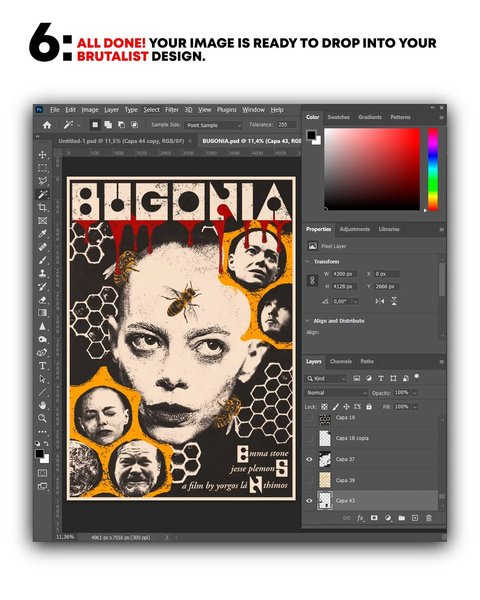Select the Frame tool
Screen dimensions: 480x600
click(42, 221)
